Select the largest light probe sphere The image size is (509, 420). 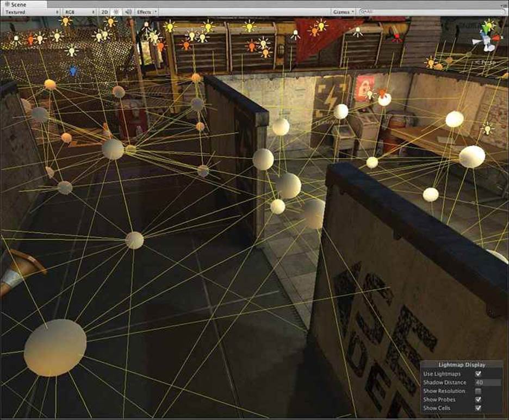(55, 347)
